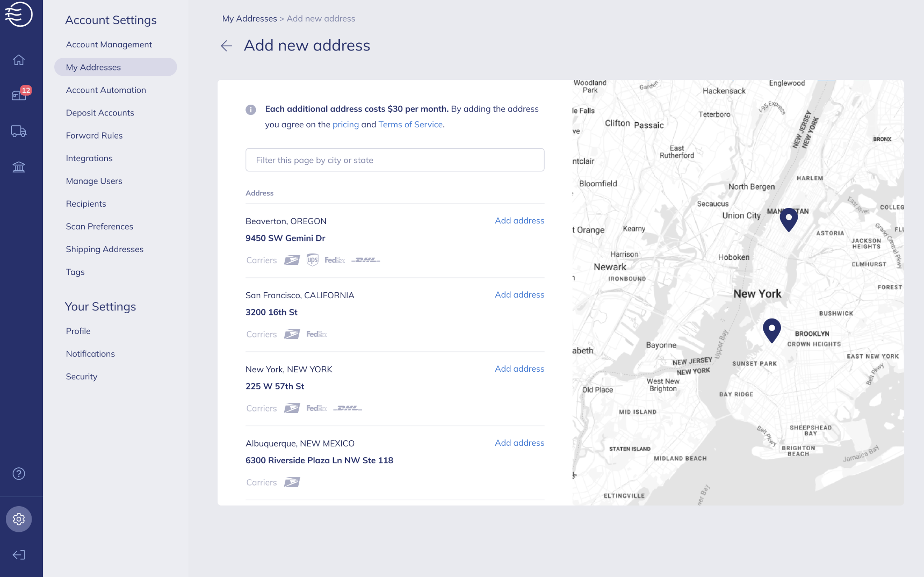Screen dimensions: 924x577
Task: Click Add address next to New York
Action: [x=519, y=369]
